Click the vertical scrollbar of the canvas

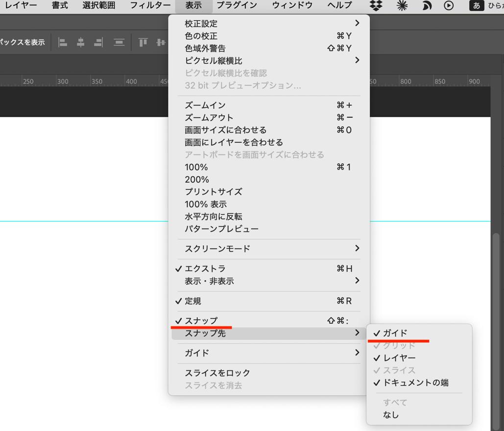[496, 331]
